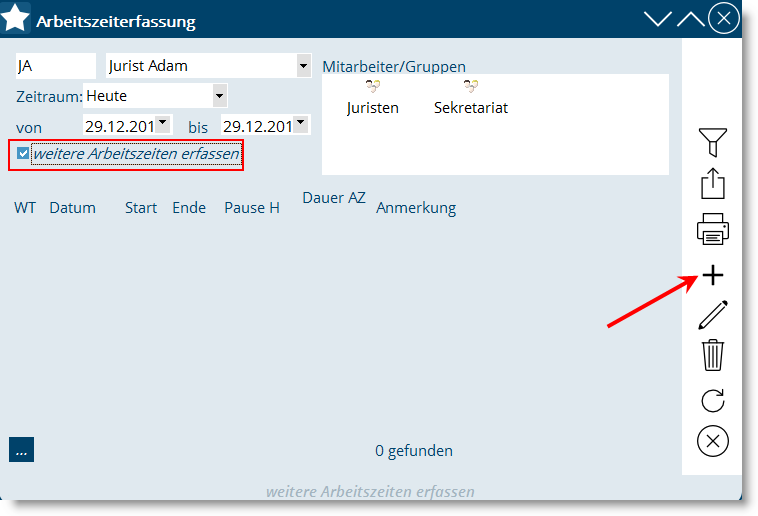Click the Dauer AZ column header
Image resolution: width=758 pixels, height=516 pixels.
pos(334,197)
